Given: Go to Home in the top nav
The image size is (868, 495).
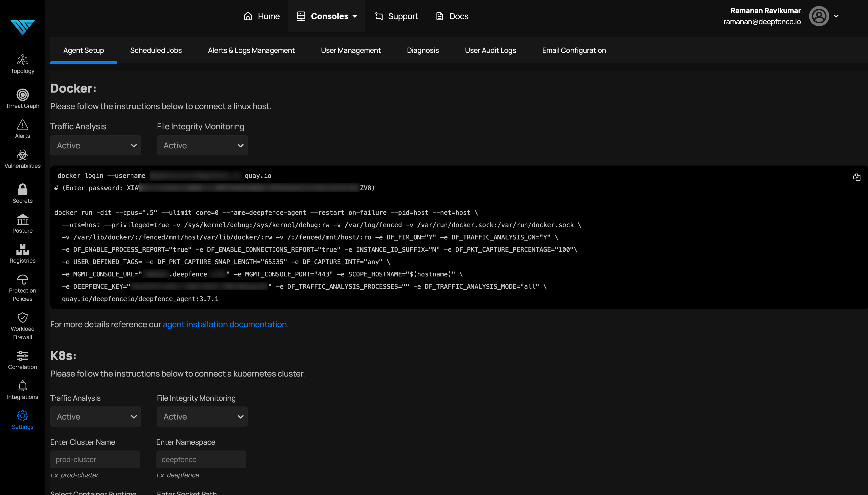Looking at the screenshot, I should 262,16.
